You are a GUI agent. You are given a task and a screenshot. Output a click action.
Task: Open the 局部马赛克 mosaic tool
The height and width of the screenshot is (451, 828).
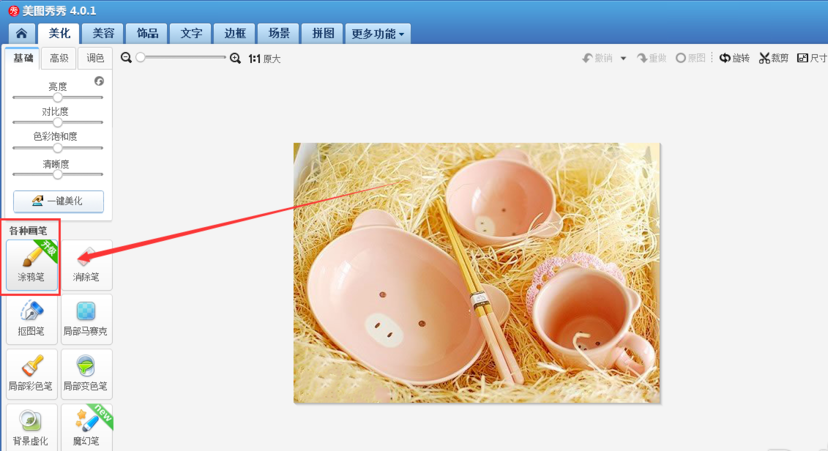[87, 319]
